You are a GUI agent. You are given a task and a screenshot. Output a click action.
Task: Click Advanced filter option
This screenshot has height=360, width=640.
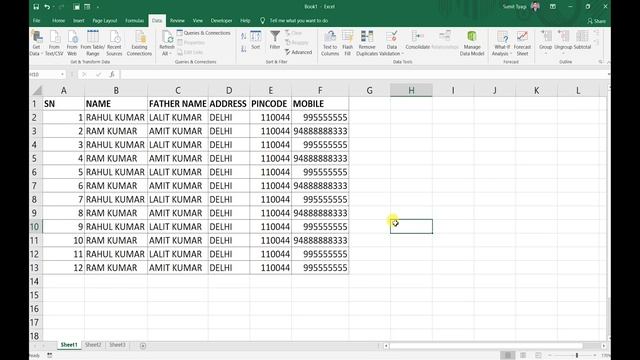coord(298,52)
